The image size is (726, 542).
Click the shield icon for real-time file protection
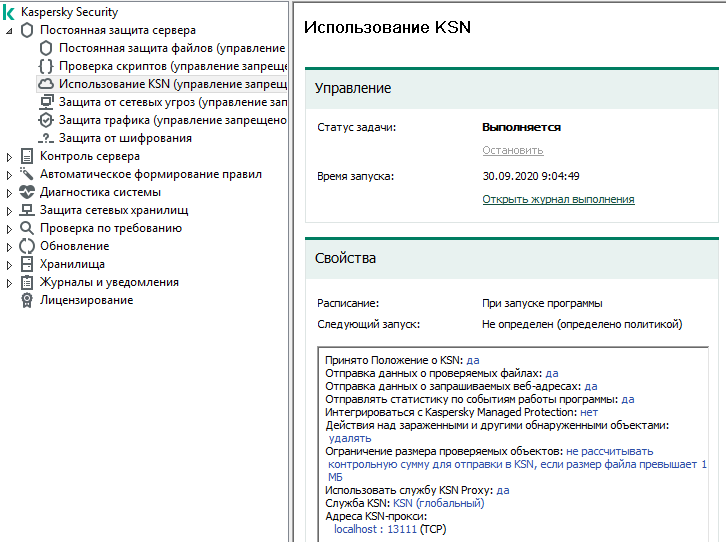[x=46, y=48]
